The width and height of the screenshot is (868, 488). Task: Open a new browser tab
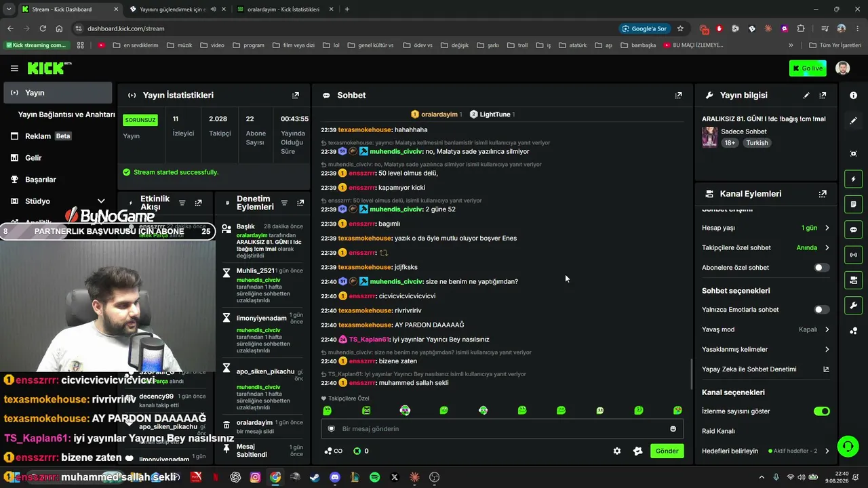point(347,9)
